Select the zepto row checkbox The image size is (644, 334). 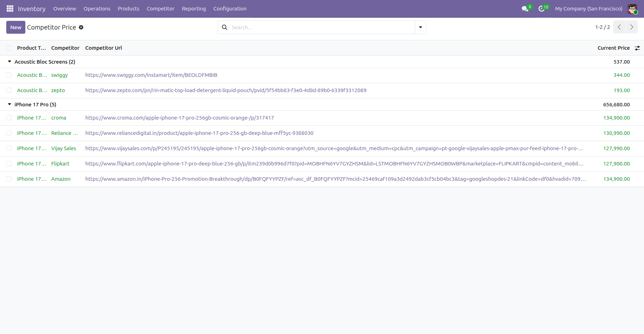point(9,90)
